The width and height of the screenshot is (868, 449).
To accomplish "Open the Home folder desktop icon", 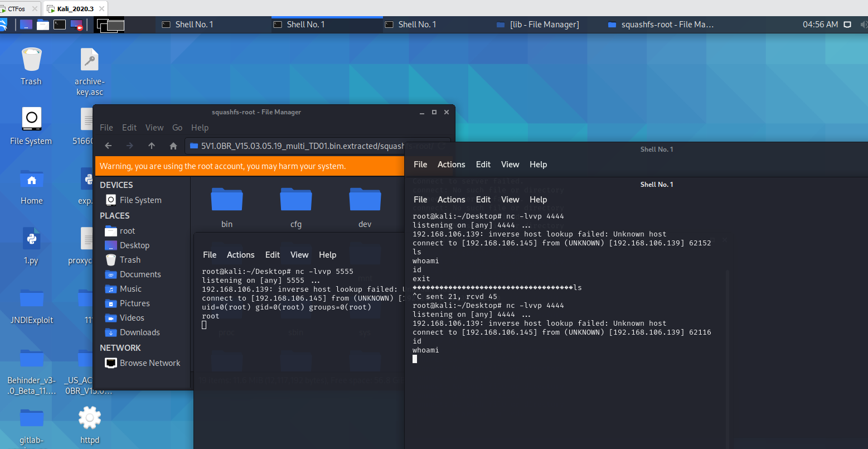I will point(31,186).
